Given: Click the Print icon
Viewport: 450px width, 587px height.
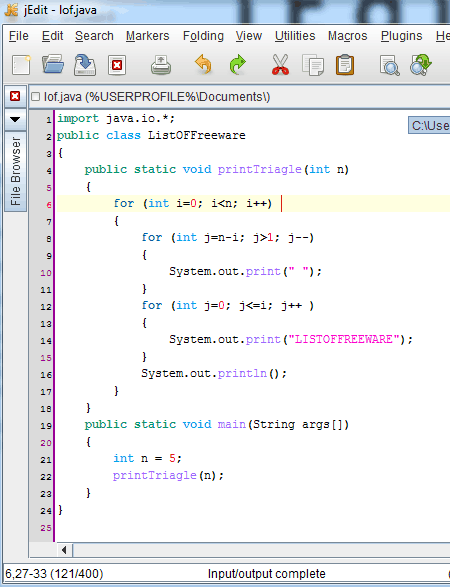Looking at the screenshot, I should pyautogui.click(x=161, y=65).
